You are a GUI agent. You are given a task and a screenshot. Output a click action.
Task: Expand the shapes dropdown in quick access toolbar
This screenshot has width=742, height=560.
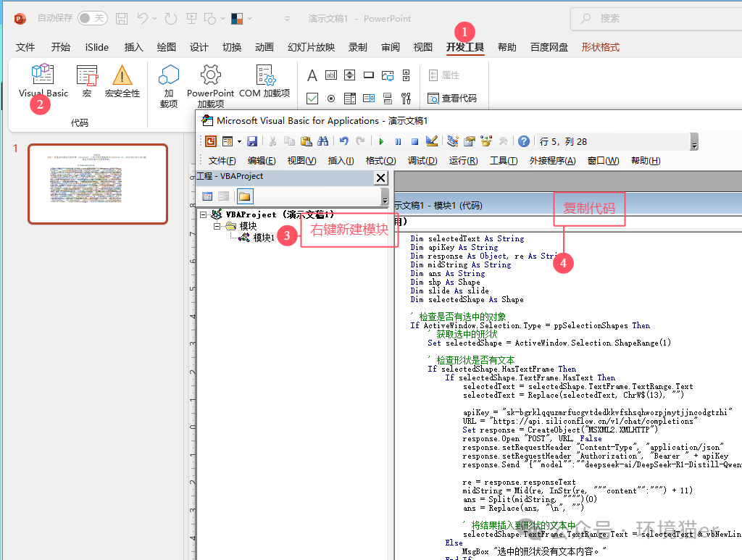(222, 19)
